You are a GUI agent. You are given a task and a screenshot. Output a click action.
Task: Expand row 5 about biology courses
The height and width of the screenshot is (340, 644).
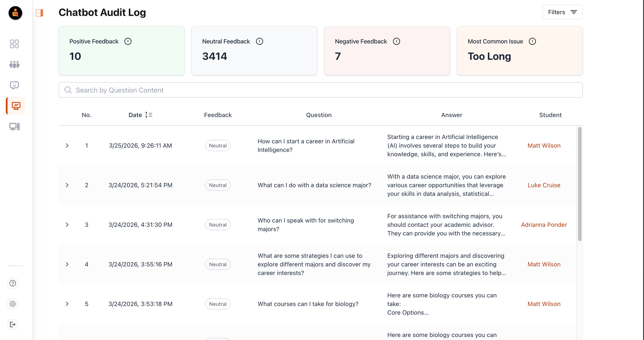click(x=67, y=304)
